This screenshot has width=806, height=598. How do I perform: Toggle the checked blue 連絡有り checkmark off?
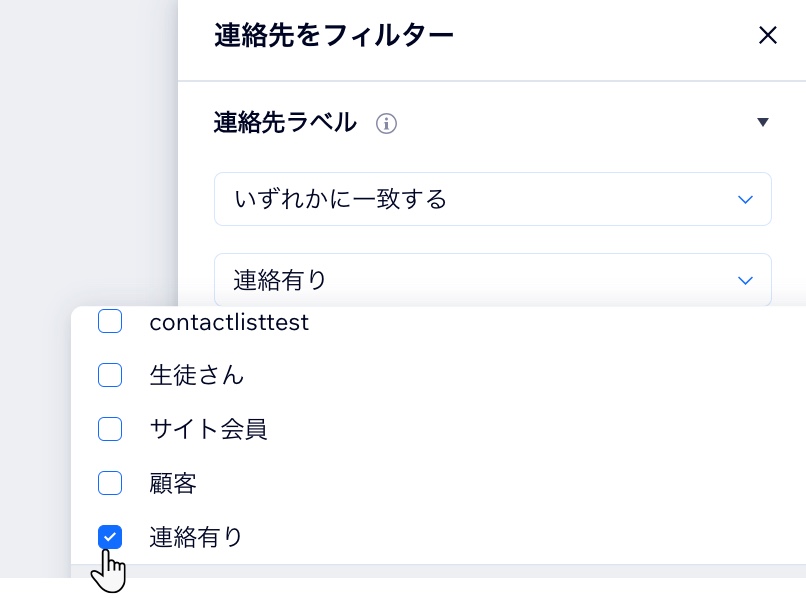coord(110,537)
